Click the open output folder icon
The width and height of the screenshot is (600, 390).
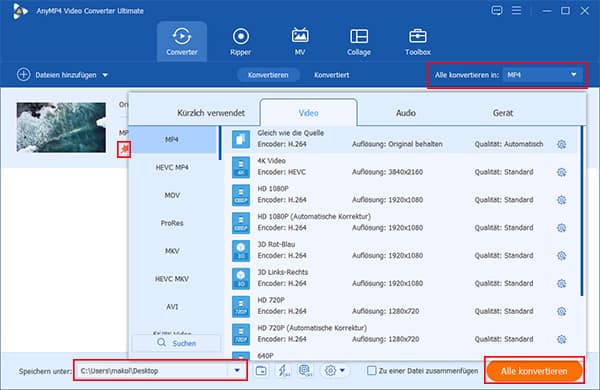(261, 370)
